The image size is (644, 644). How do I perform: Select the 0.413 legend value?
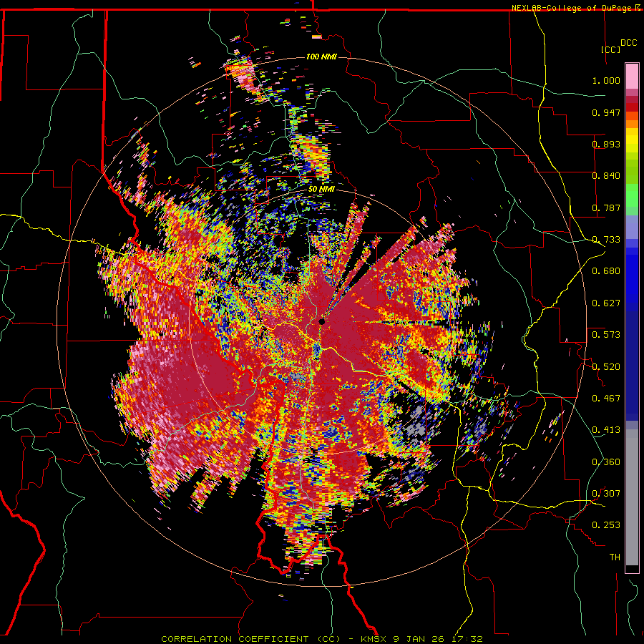point(606,430)
